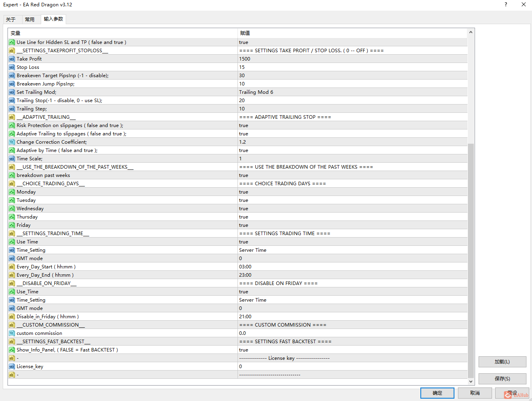Image resolution: width=532 pixels, height=401 pixels.
Task: Click the Wednesday boolean icon
Action: 12,209
